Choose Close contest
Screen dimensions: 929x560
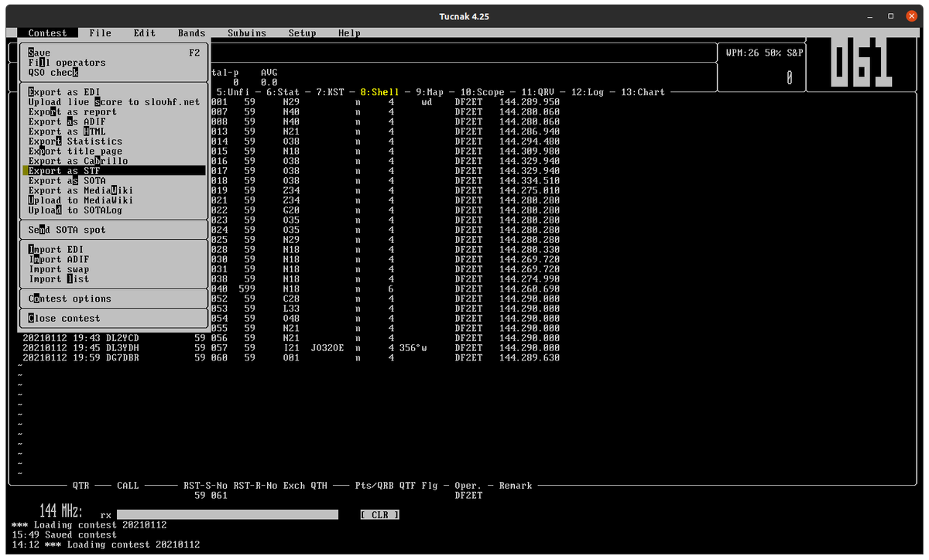pyautogui.click(x=115, y=319)
